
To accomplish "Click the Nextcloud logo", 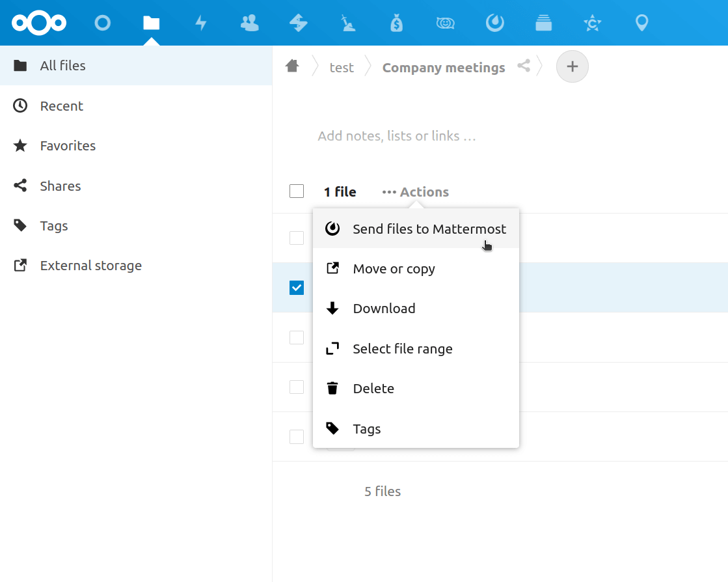I will 39,23.
